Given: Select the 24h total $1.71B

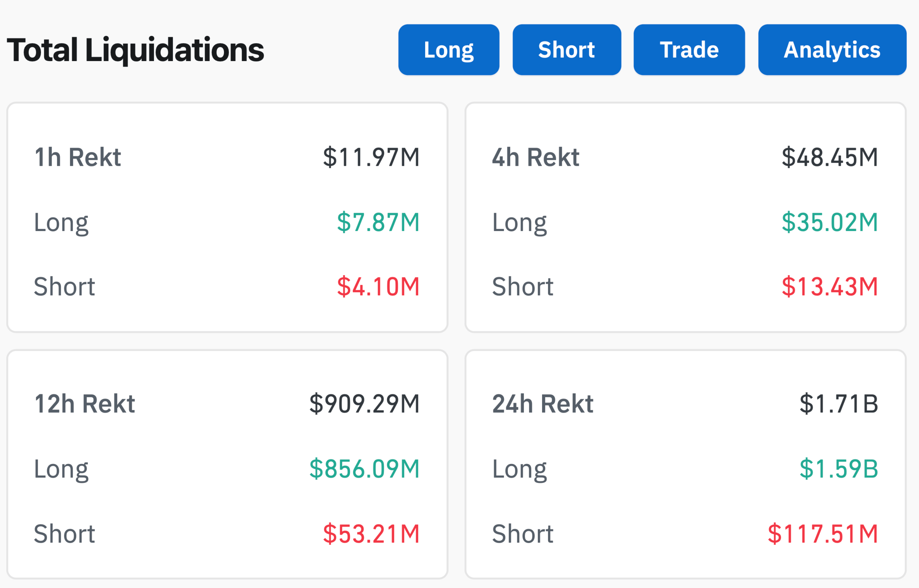Looking at the screenshot, I should click(838, 404).
